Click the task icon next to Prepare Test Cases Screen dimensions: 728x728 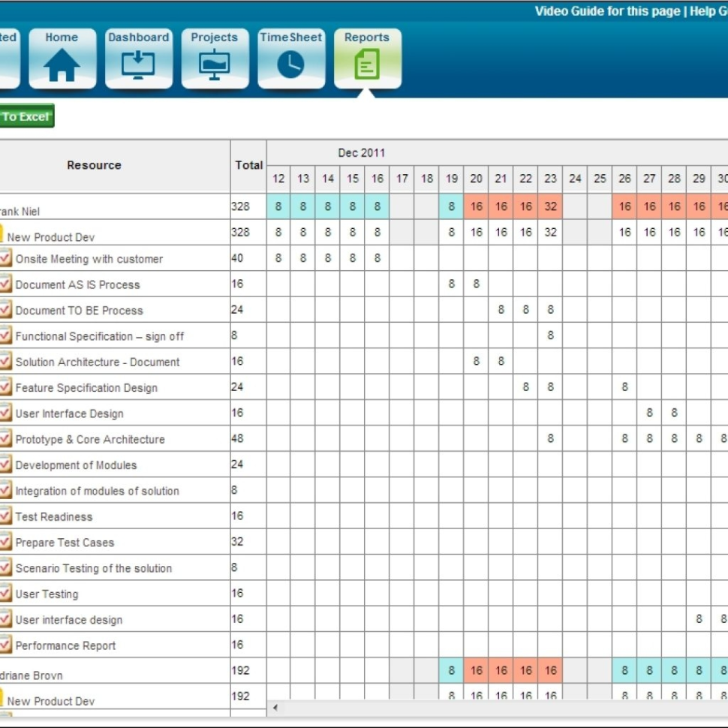[x=6, y=542]
